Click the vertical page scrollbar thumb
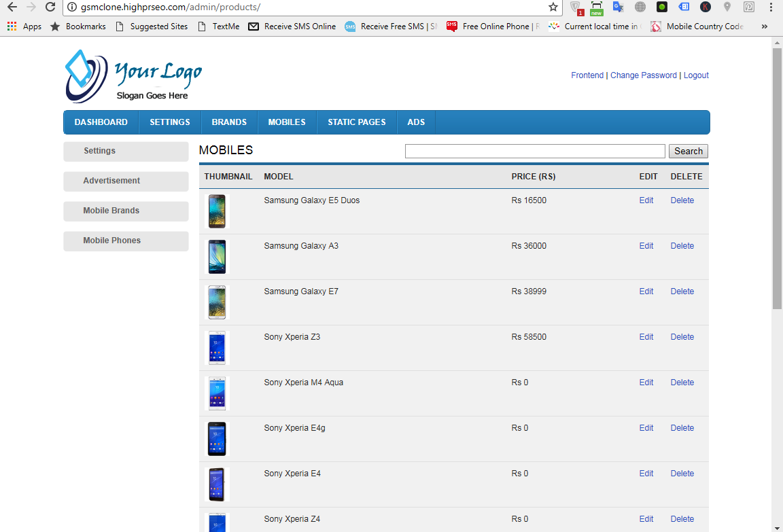This screenshot has height=532, width=783. [777, 179]
